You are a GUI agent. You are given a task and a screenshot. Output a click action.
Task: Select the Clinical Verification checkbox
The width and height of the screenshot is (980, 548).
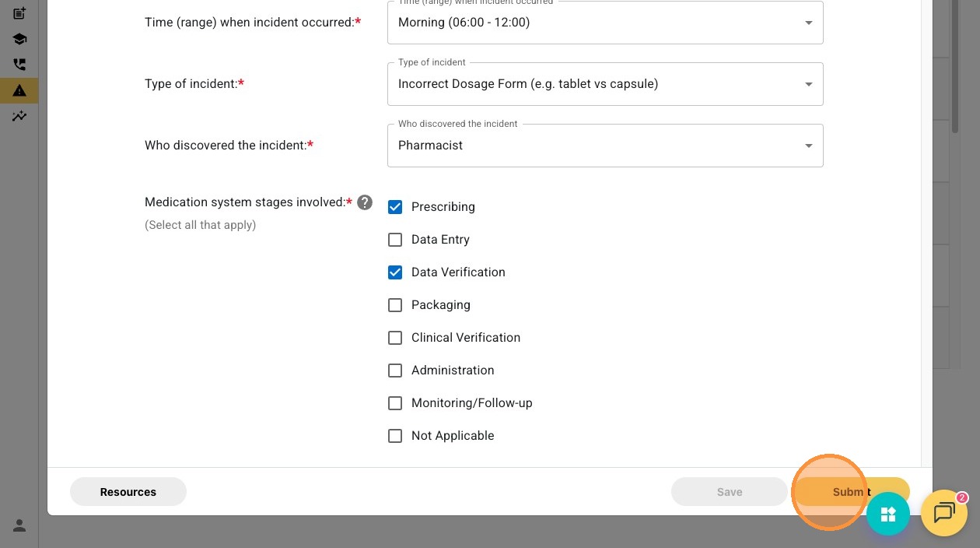pyautogui.click(x=395, y=338)
